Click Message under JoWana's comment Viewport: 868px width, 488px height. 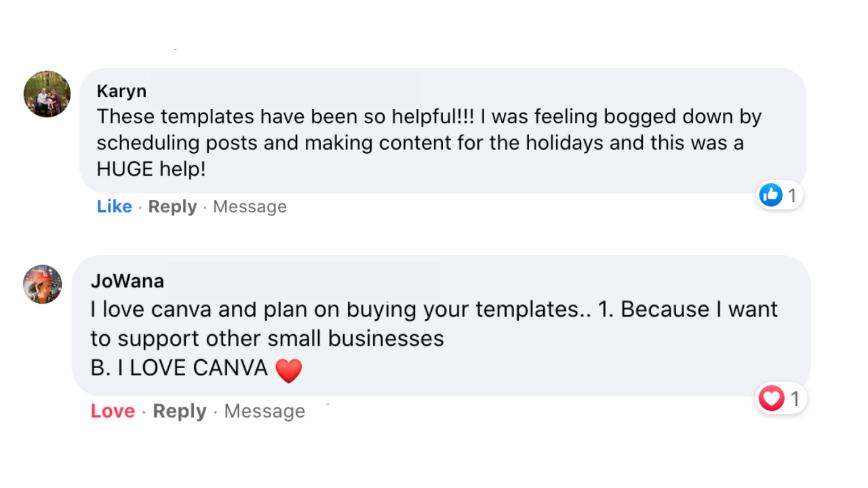[x=264, y=411]
